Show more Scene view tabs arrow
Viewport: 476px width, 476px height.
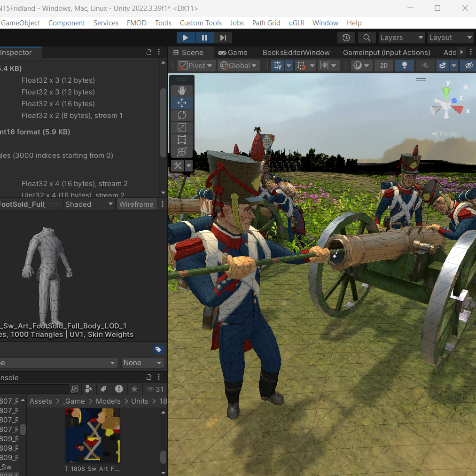461,52
